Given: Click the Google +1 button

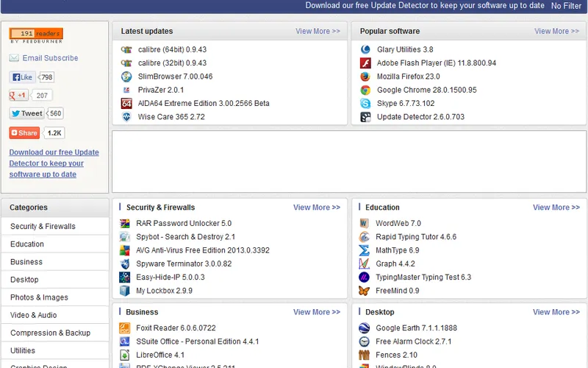Looking at the screenshot, I should 18,96.
